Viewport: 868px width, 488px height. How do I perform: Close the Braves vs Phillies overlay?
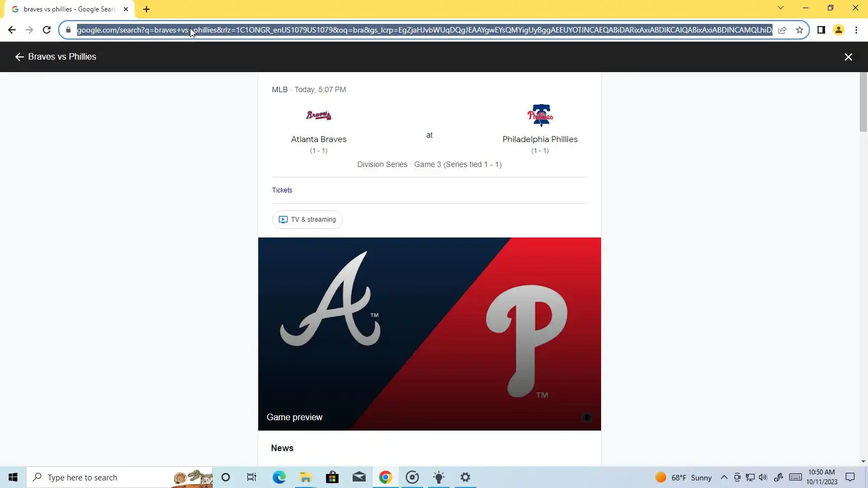[848, 57]
